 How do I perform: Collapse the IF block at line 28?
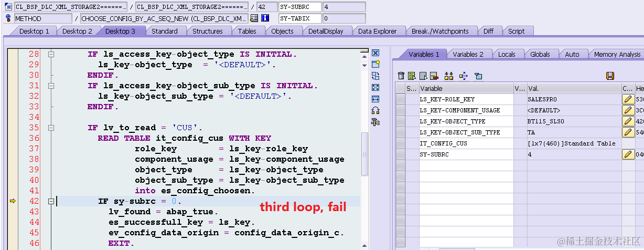(x=51, y=54)
